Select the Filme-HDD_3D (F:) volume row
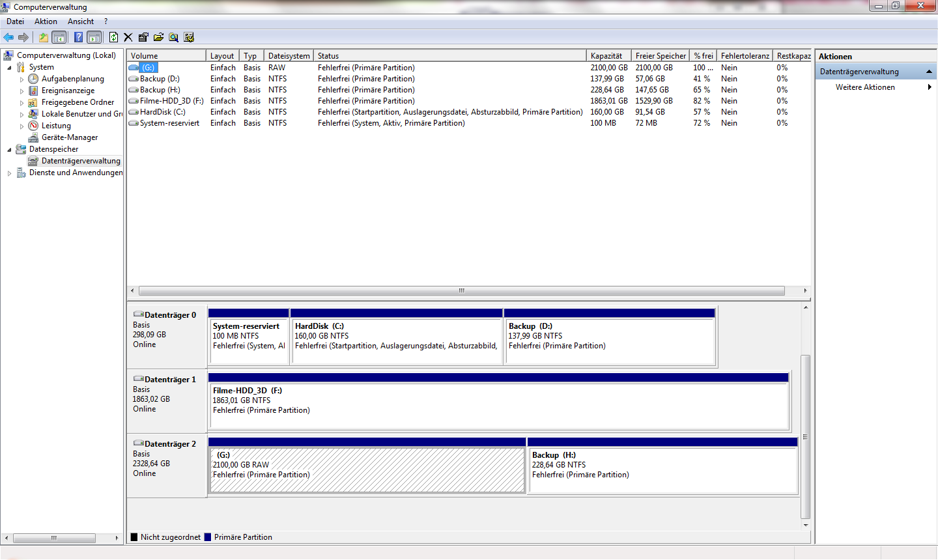This screenshot has width=938, height=560. (x=469, y=101)
